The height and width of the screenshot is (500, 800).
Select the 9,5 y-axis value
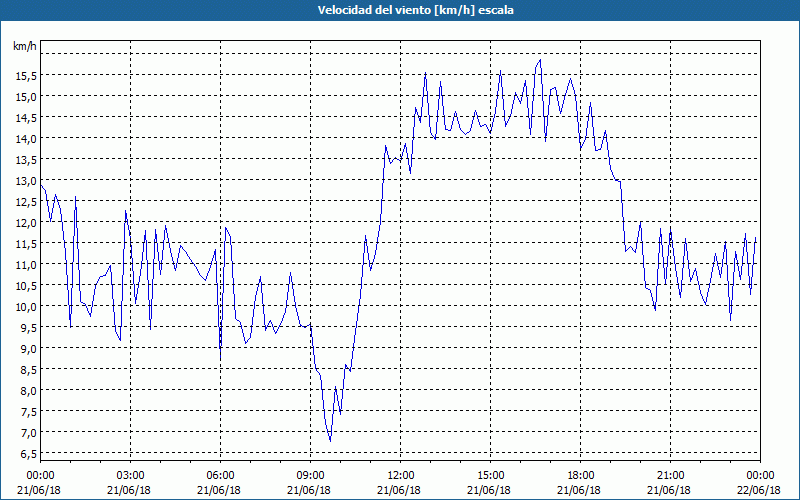click(29, 327)
